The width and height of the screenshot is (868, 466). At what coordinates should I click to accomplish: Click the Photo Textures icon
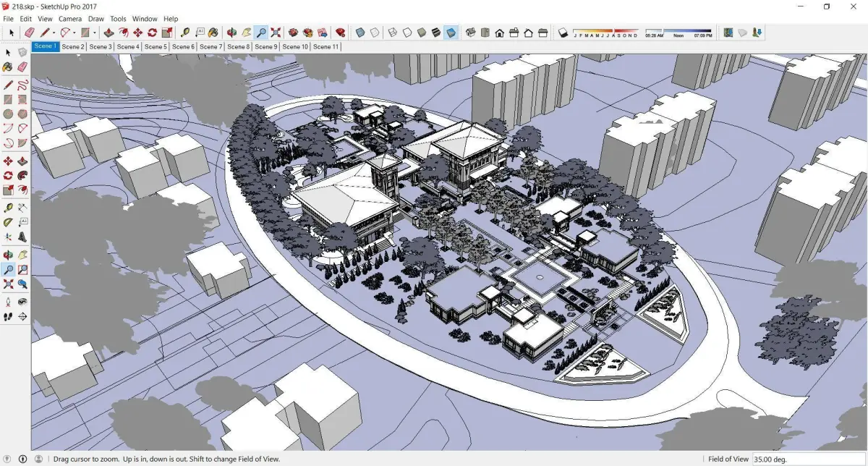coord(757,33)
